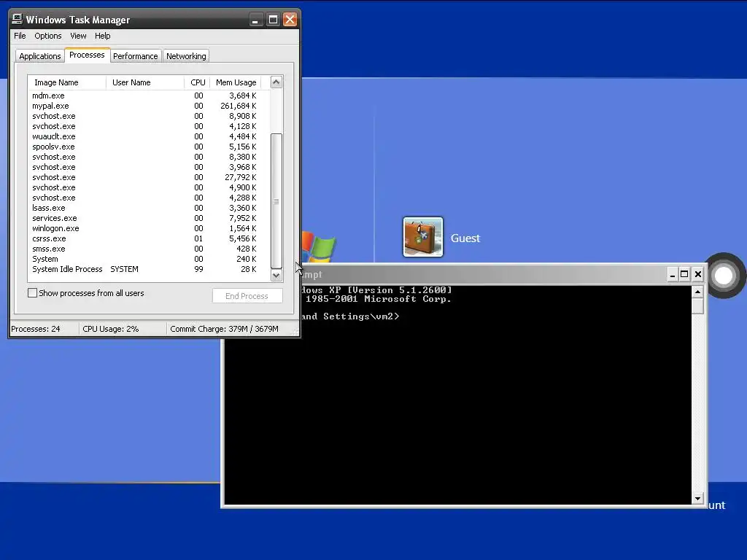The width and height of the screenshot is (747, 560).
Task: Click the Commit Charge status entry
Action: tap(224, 329)
